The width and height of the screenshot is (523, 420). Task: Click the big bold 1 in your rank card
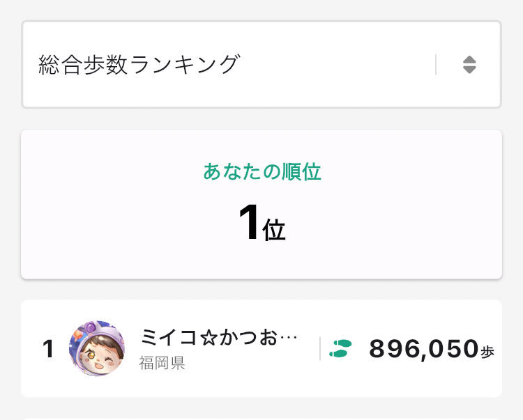click(x=249, y=224)
